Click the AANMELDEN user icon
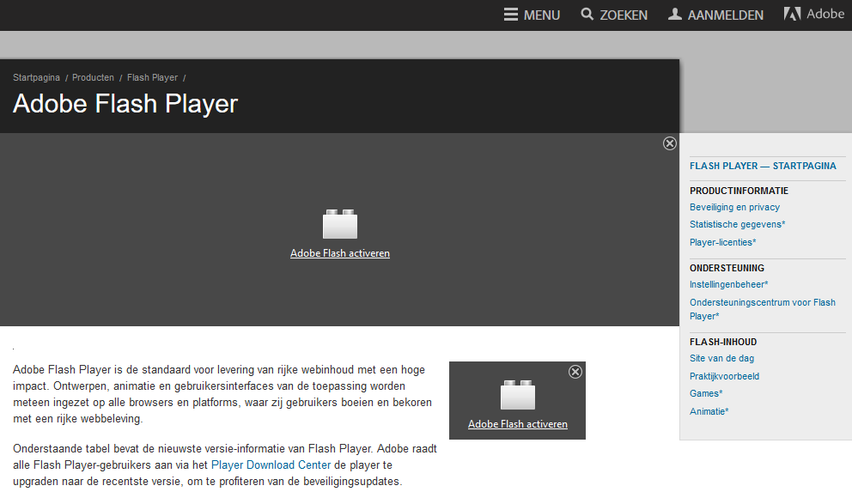 tap(675, 14)
